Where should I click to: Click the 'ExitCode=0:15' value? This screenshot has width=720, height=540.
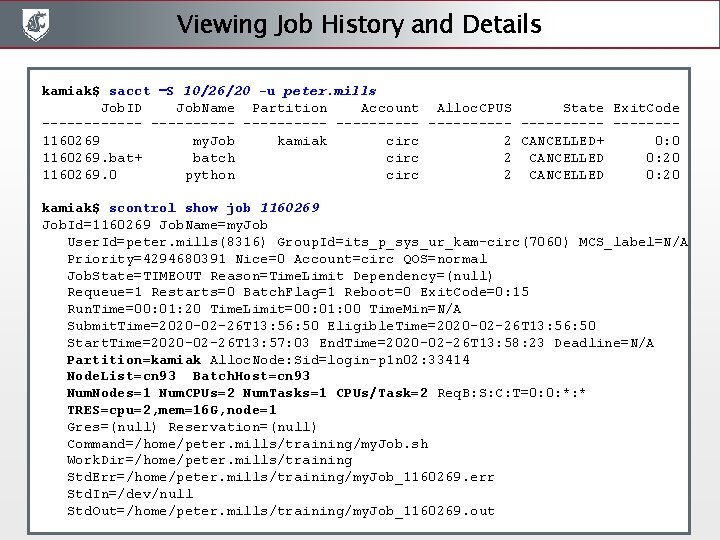click(474, 292)
